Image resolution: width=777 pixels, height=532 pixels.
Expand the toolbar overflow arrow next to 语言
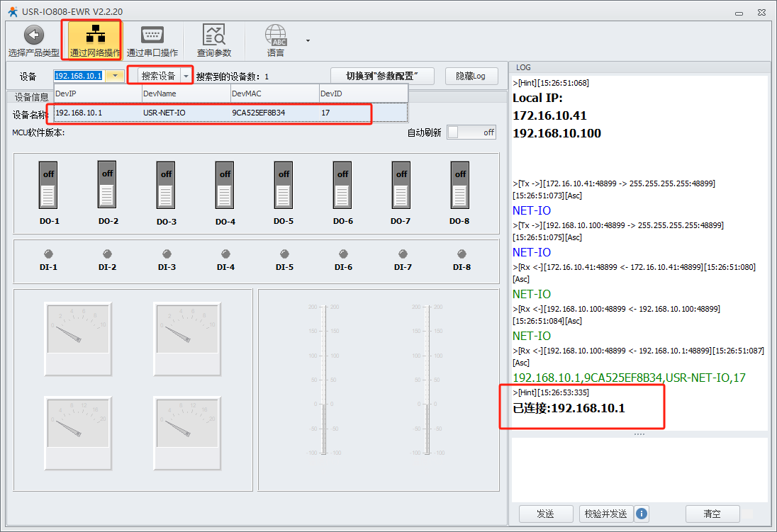(x=308, y=40)
